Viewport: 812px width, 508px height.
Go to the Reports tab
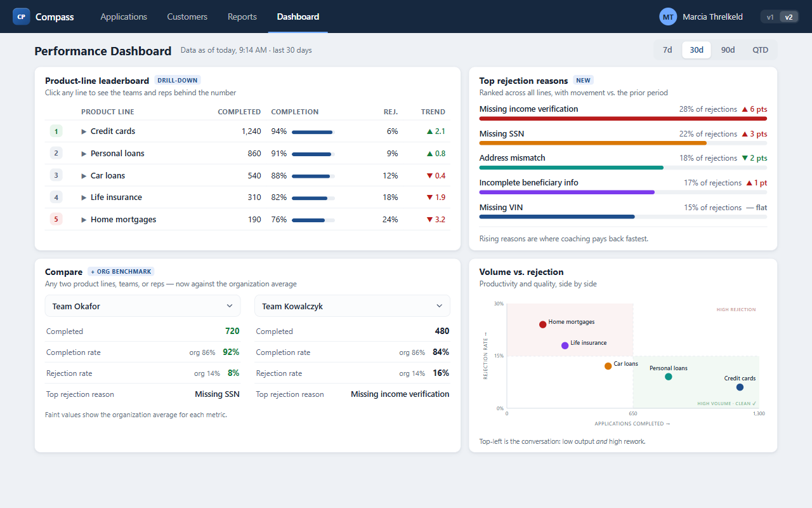coord(242,17)
